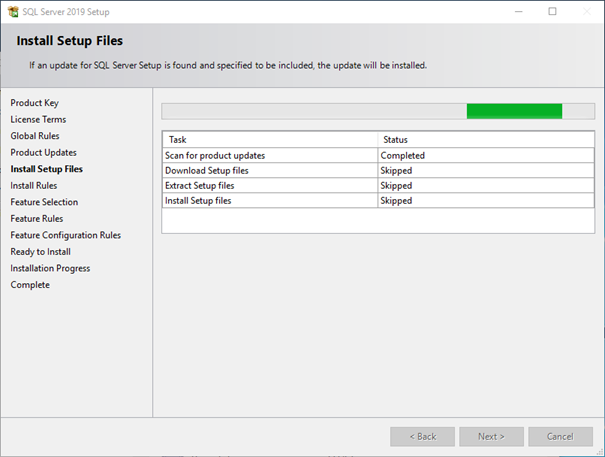
Task: Click the green progress bar indicator
Action: tap(514, 111)
